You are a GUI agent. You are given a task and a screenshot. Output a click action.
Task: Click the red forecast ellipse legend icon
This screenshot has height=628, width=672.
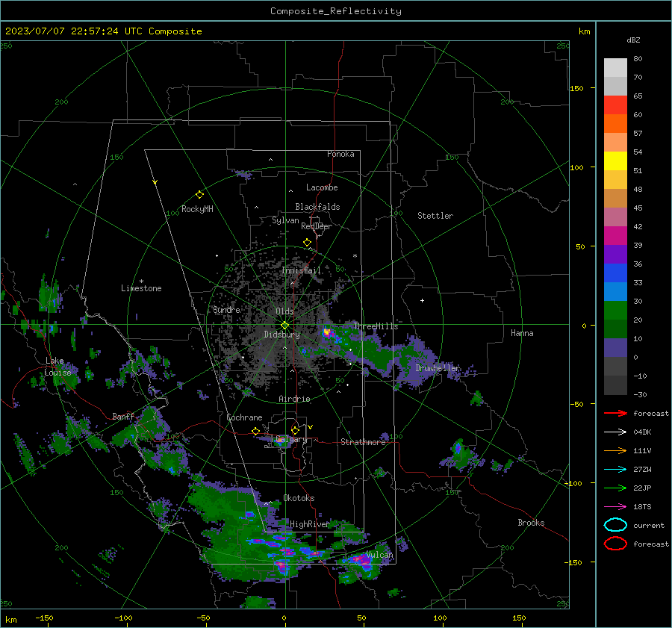point(615,544)
